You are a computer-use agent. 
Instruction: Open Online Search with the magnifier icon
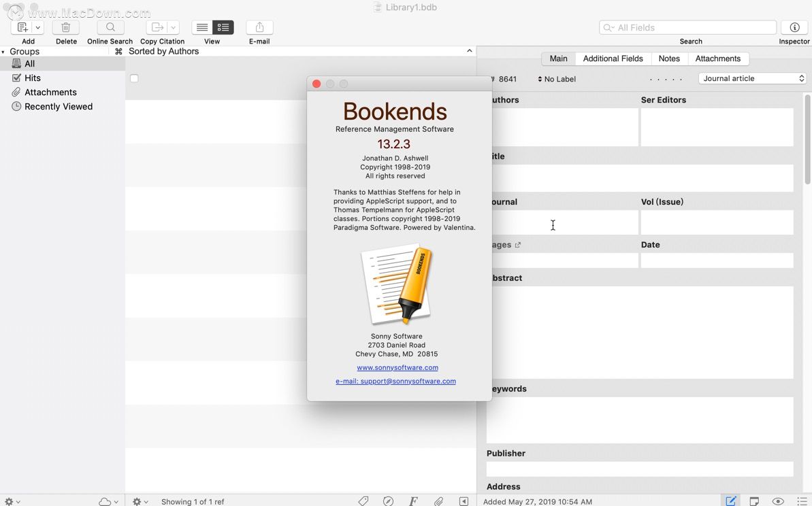click(x=110, y=27)
